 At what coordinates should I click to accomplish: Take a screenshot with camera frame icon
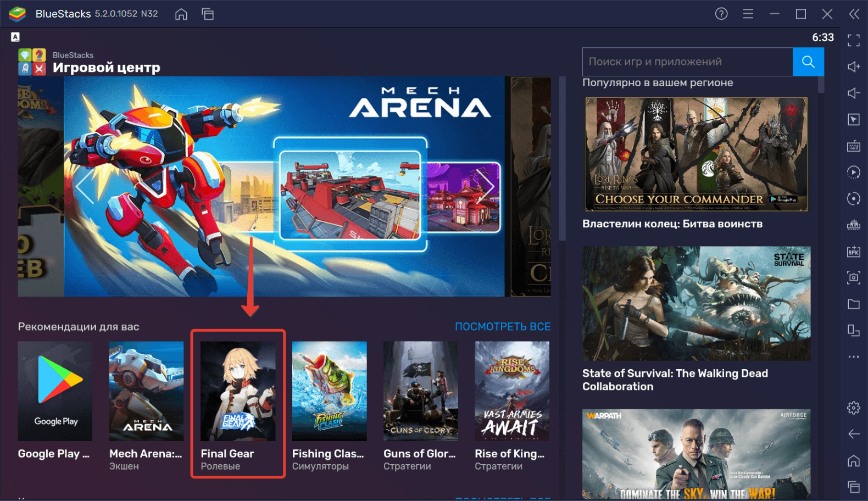(854, 277)
